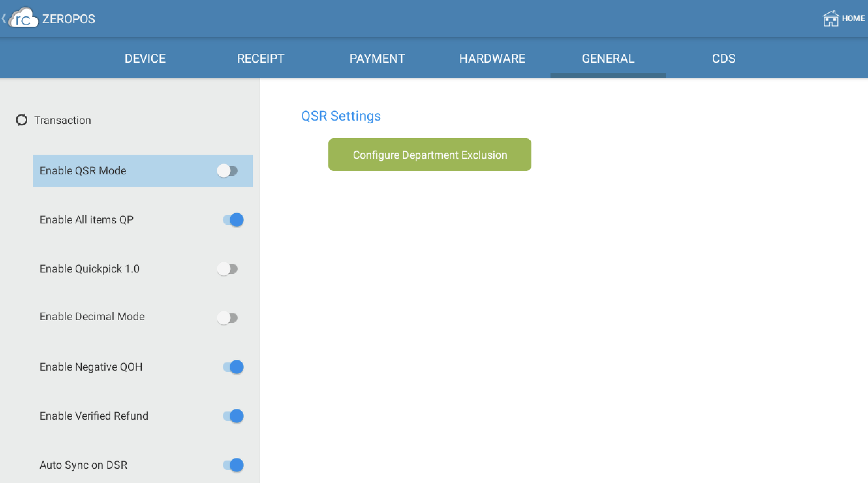The height and width of the screenshot is (483, 868).
Task: Click the GENERAL tab
Action: pyautogui.click(x=608, y=58)
